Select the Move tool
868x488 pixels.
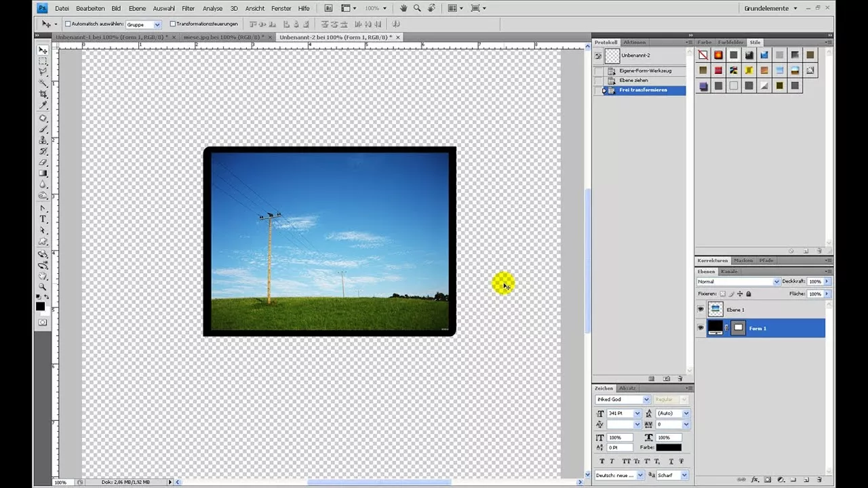coord(43,49)
